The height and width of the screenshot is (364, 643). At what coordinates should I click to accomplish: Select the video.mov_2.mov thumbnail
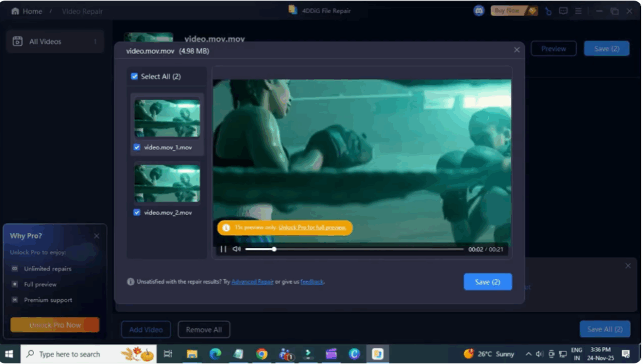(x=167, y=183)
